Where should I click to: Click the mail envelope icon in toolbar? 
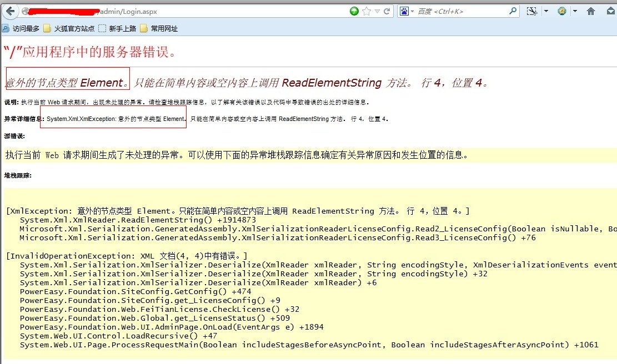click(610, 11)
